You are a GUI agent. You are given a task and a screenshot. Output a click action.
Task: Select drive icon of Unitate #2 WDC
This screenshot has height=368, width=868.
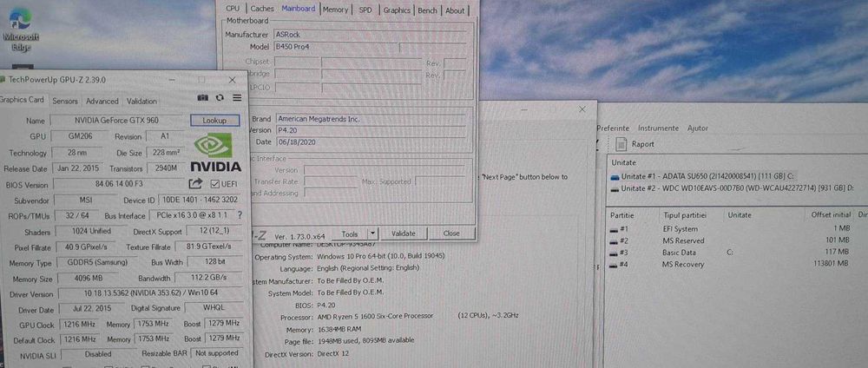(614, 188)
